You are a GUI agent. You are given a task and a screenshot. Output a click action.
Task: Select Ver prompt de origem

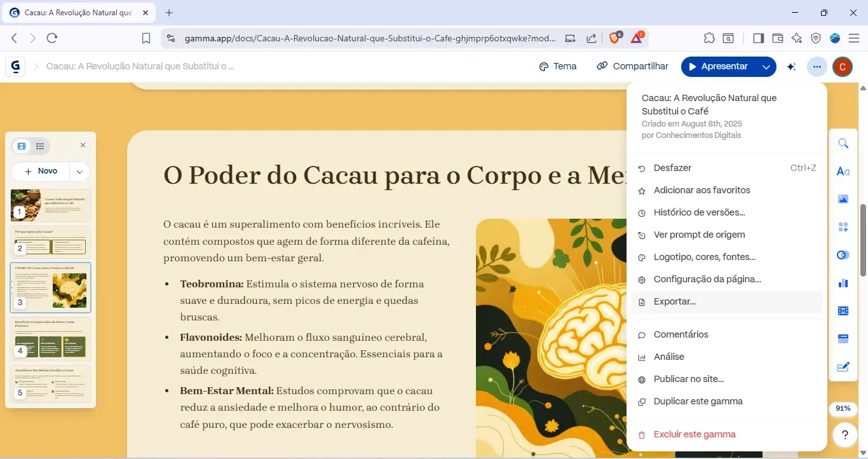pos(726,235)
